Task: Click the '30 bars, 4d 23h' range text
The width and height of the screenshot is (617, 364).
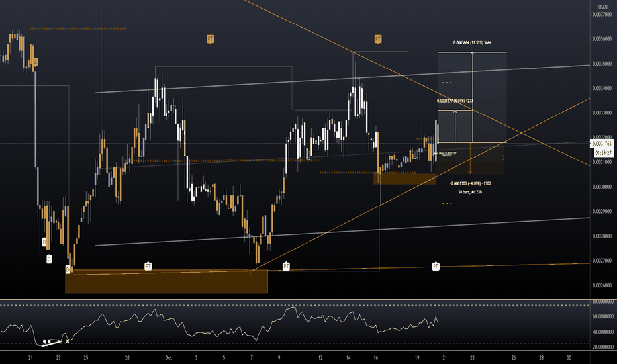Action: (x=470, y=192)
